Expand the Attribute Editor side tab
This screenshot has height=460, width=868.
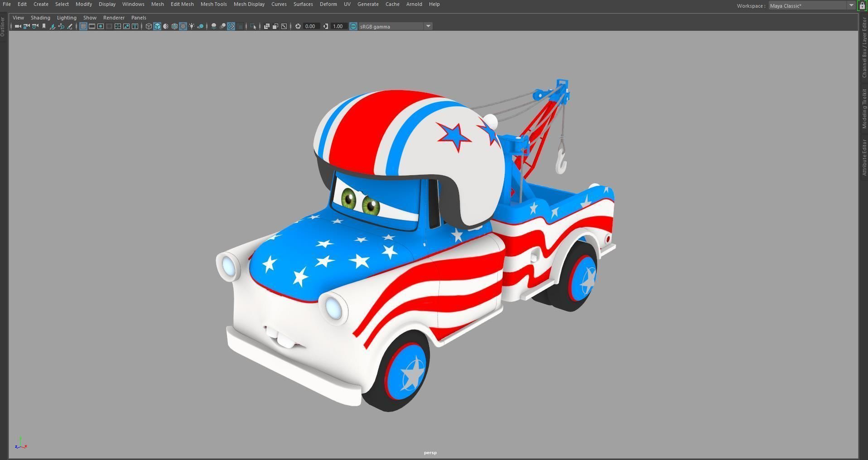[x=864, y=158]
